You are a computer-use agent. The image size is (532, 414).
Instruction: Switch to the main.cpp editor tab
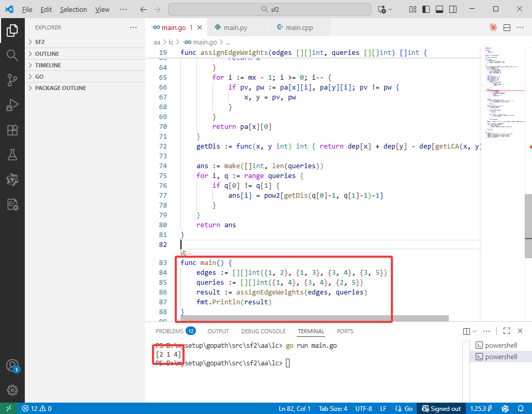click(299, 27)
